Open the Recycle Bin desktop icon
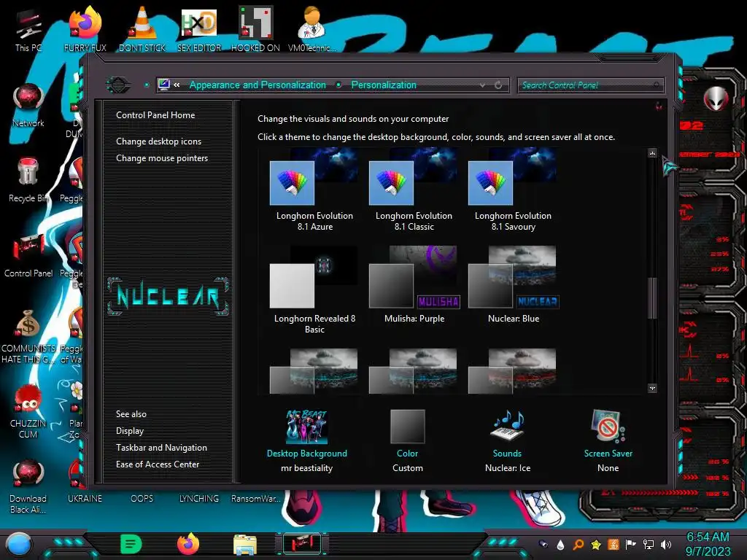The image size is (747, 560). [x=28, y=180]
